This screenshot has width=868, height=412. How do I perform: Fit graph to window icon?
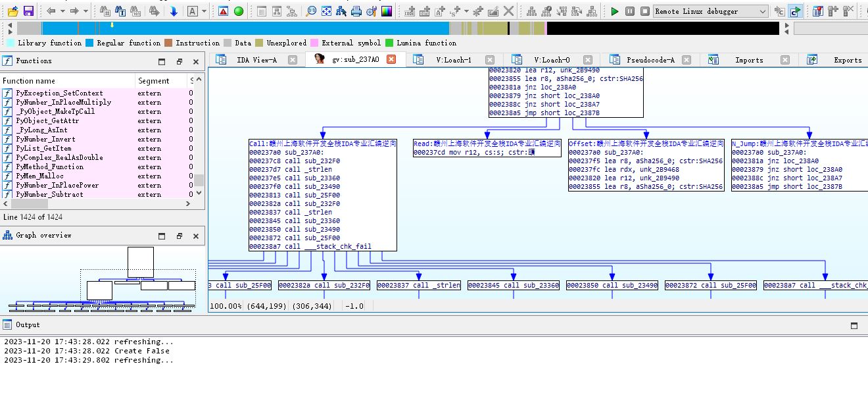[327, 11]
